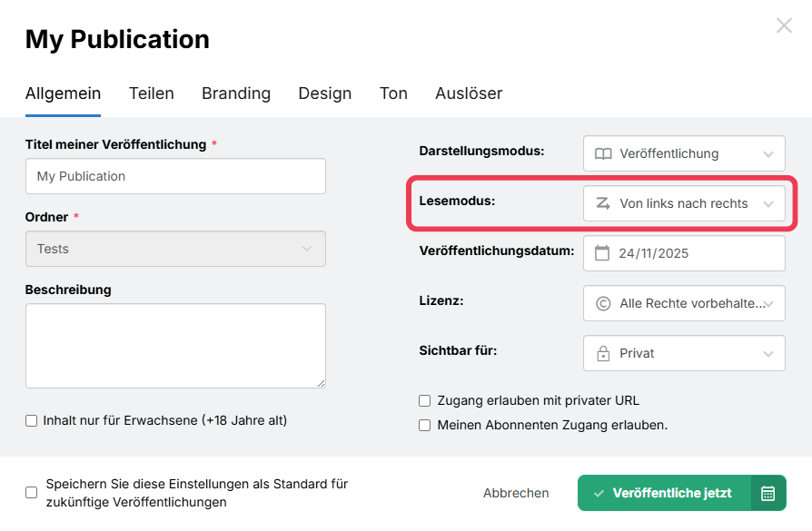Tick Zugang erlauben mit privater URL
The height and width of the screenshot is (531, 812).
425,400
